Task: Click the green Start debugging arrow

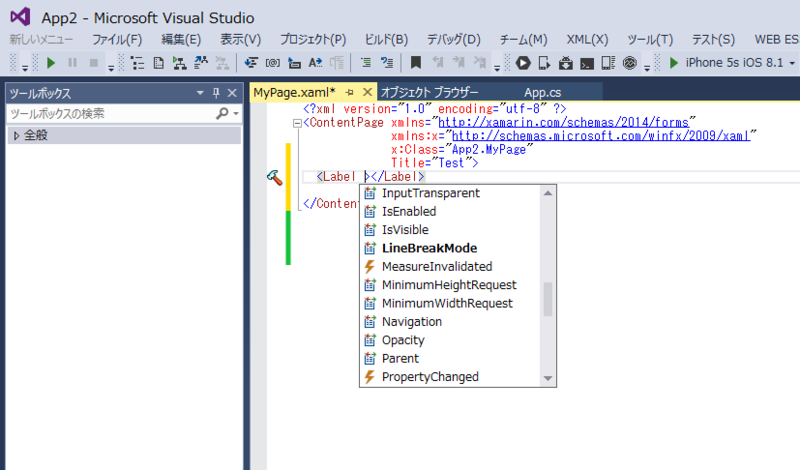Action: 51,63
